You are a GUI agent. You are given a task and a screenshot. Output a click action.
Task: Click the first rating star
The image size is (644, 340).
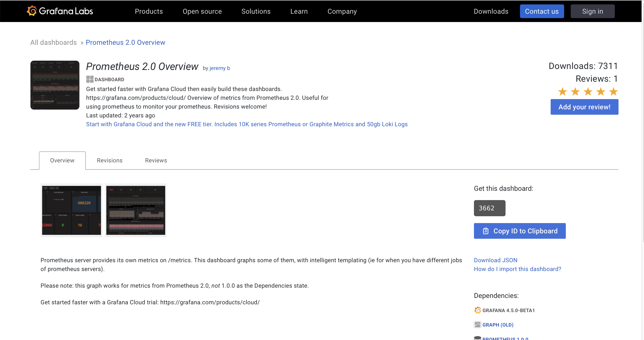[x=562, y=92]
